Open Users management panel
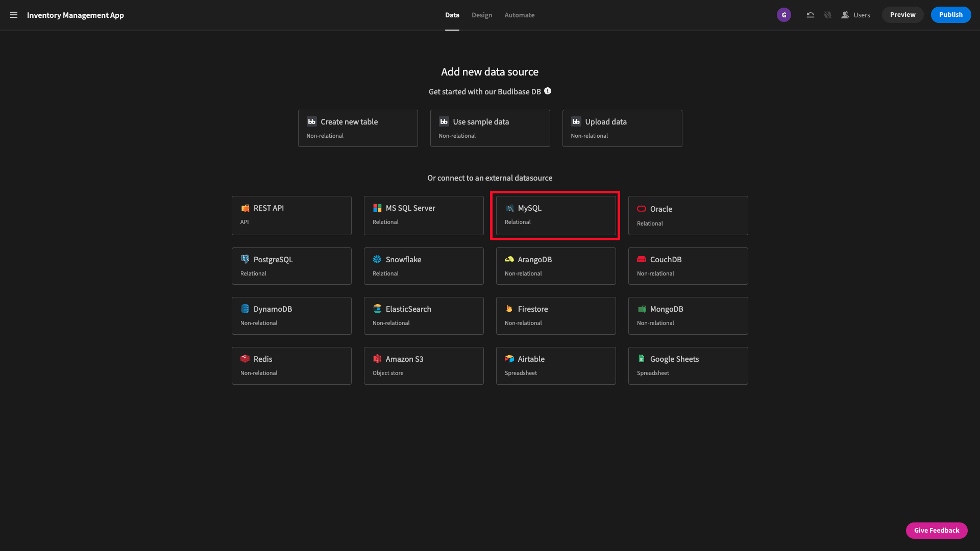The image size is (980, 551). (x=855, y=15)
